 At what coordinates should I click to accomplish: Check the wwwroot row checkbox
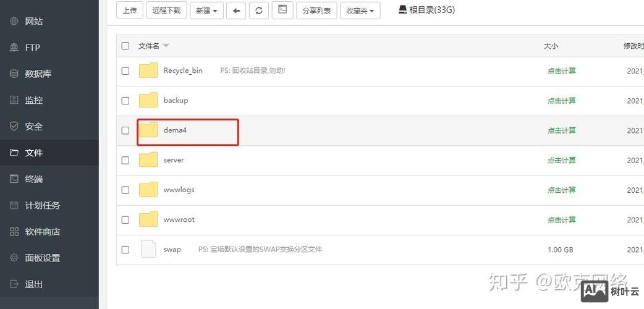[x=125, y=220]
